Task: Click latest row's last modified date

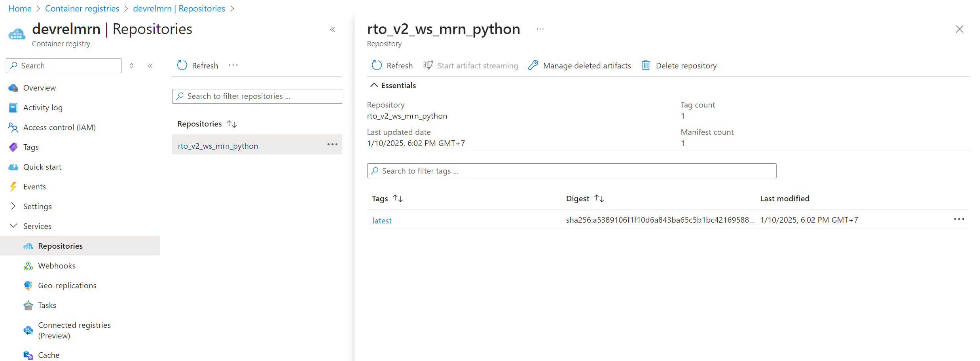Action: point(809,220)
